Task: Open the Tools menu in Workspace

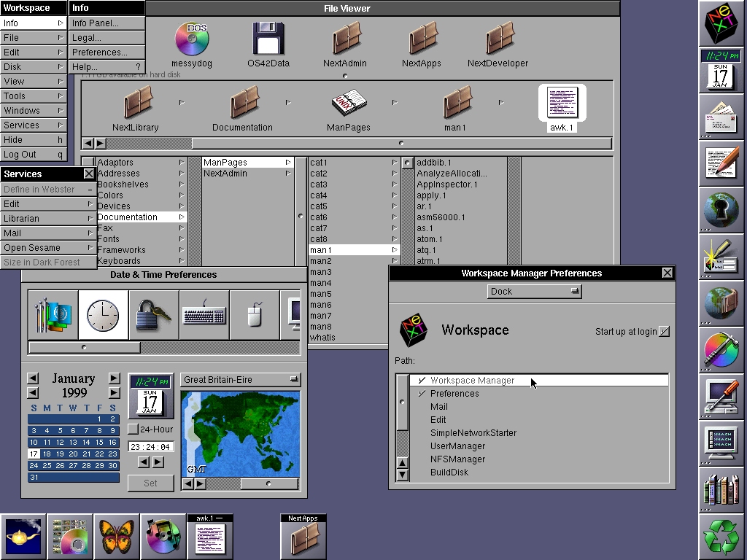Action: (34, 96)
